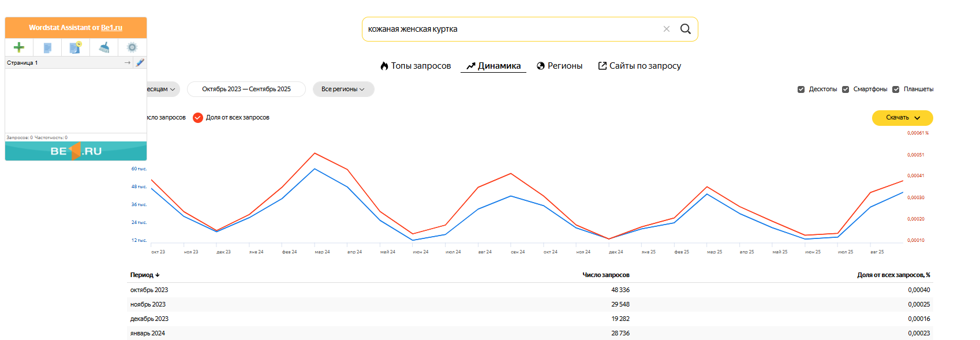
Task: Clear the search query with the X icon
Action: (x=667, y=29)
